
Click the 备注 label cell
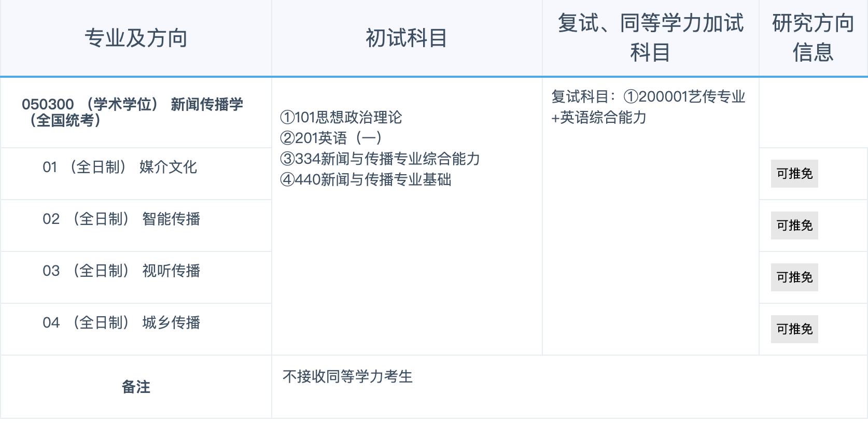pyautogui.click(x=136, y=387)
